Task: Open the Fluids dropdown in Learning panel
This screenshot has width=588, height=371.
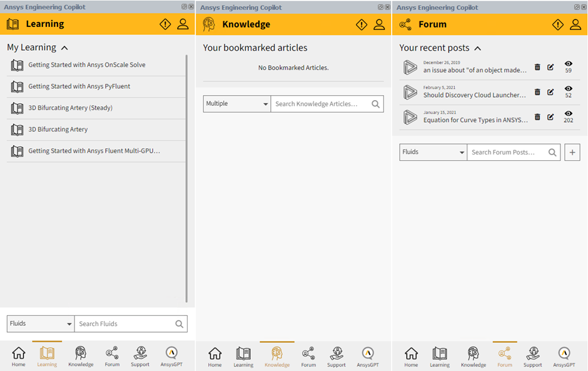Action: tap(41, 323)
